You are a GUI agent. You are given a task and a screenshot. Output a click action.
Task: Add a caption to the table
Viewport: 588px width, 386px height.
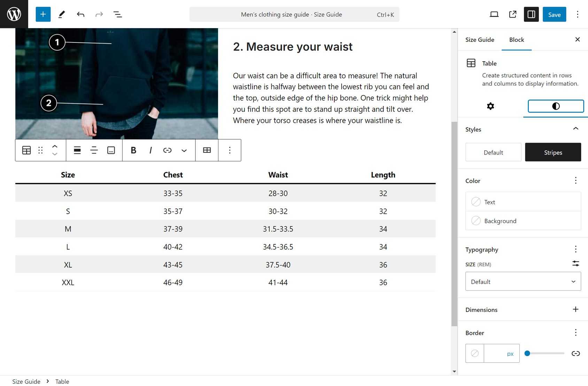pos(111,150)
